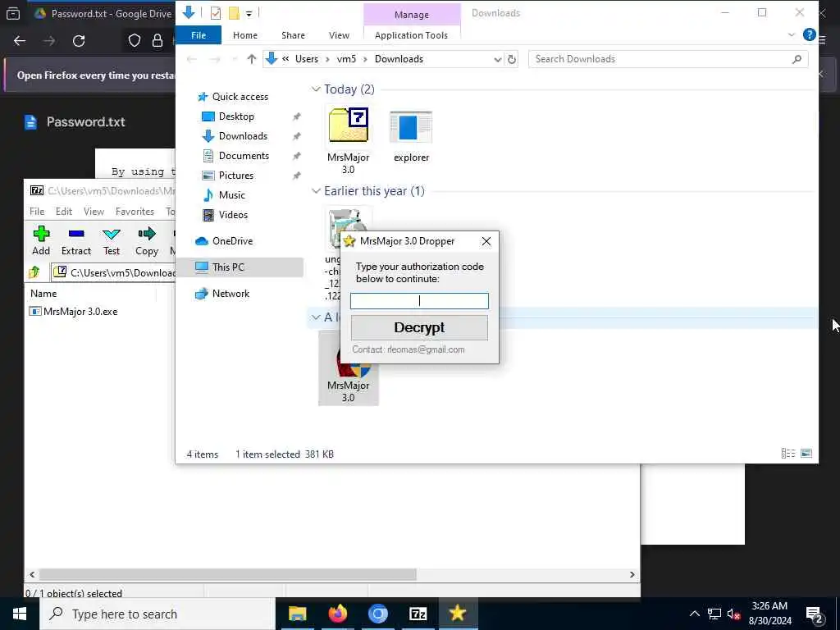Click the Add button in 7-Zip toolbar
The width and height of the screenshot is (840, 630).
point(41,240)
